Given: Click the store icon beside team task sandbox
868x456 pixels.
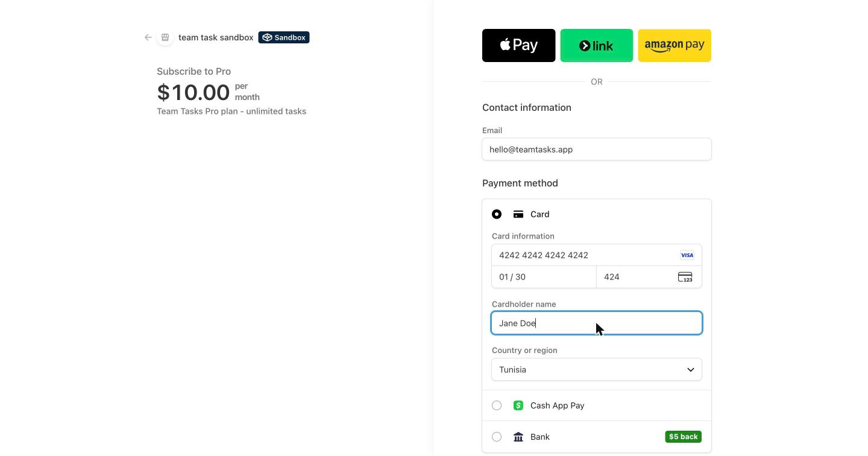Looking at the screenshot, I should pyautogui.click(x=165, y=37).
